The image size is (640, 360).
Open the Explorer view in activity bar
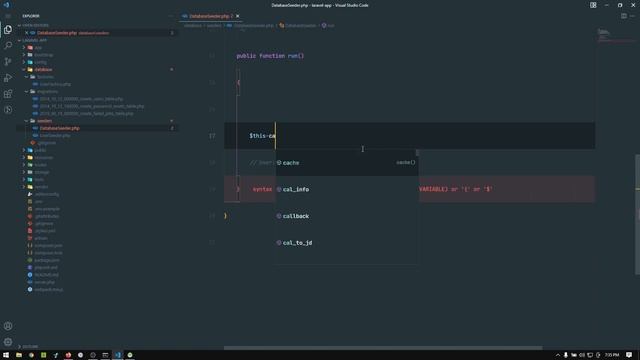[x=8, y=29]
